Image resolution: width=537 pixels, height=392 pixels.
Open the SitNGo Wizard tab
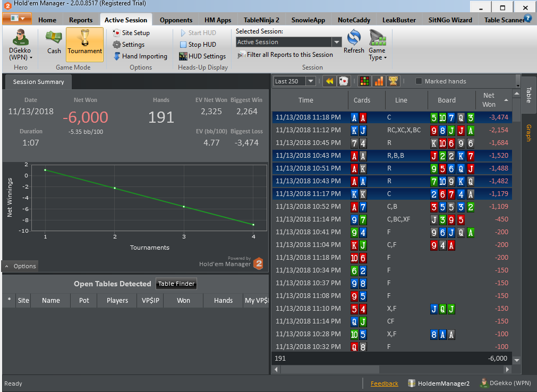450,20
